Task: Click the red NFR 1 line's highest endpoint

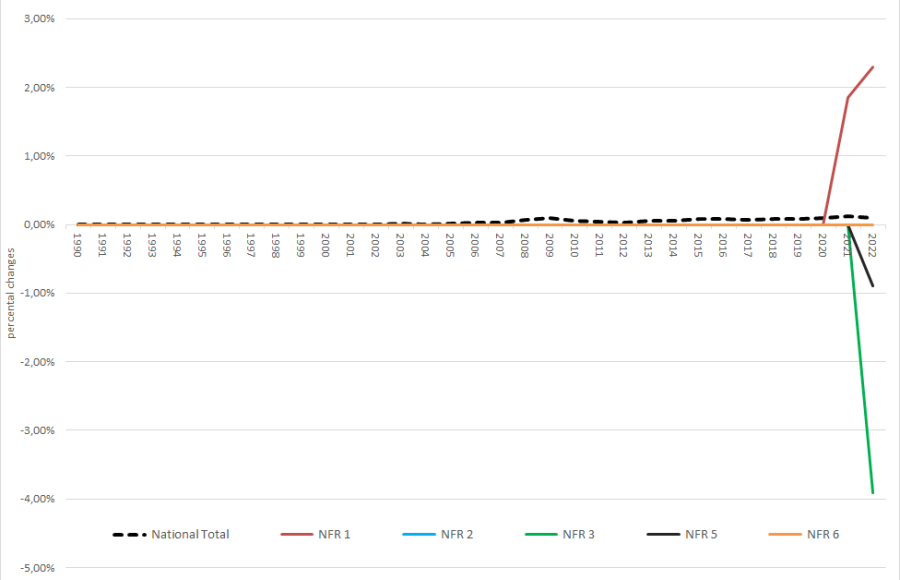Action: 873,67
